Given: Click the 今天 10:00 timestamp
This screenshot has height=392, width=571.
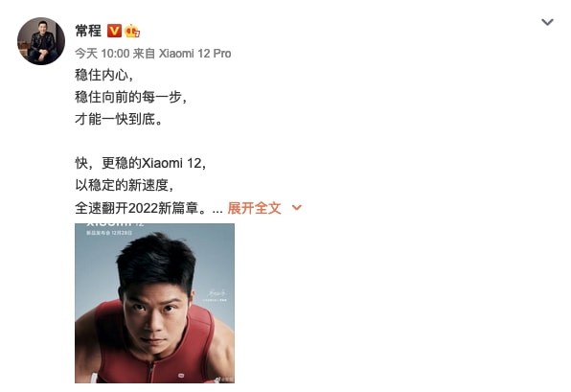Looking at the screenshot, I should click(x=103, y=54).
